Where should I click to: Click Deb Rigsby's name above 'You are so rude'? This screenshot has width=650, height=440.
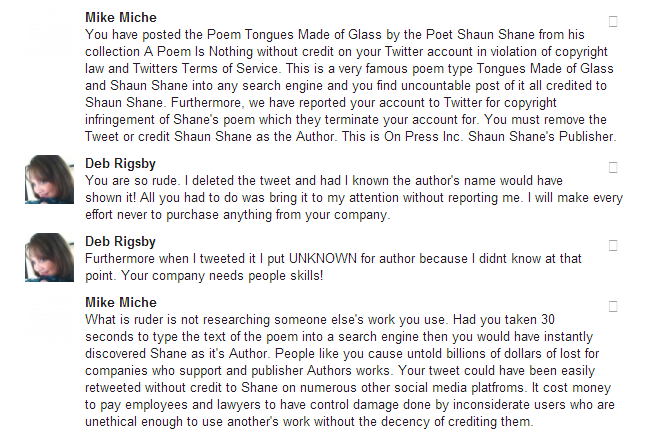pos(120,164)
